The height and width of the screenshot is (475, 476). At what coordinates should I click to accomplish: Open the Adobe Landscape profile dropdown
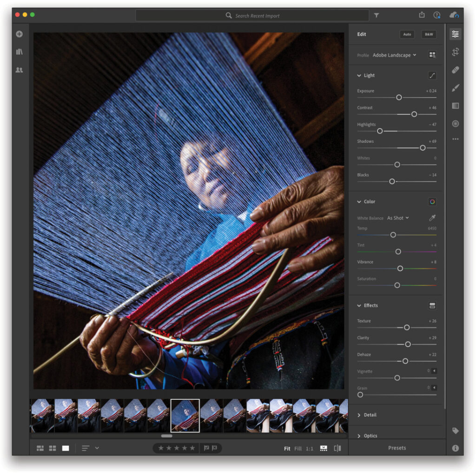[394, 55]
